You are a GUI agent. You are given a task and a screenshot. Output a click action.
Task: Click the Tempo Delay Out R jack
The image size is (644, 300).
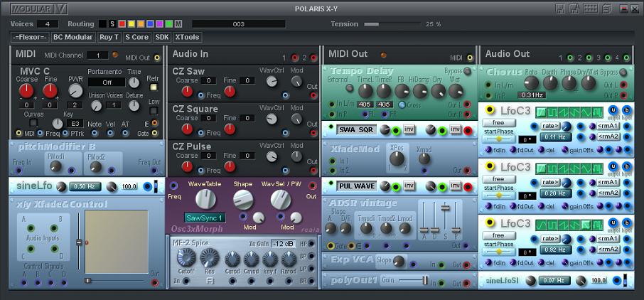point(466,114)
